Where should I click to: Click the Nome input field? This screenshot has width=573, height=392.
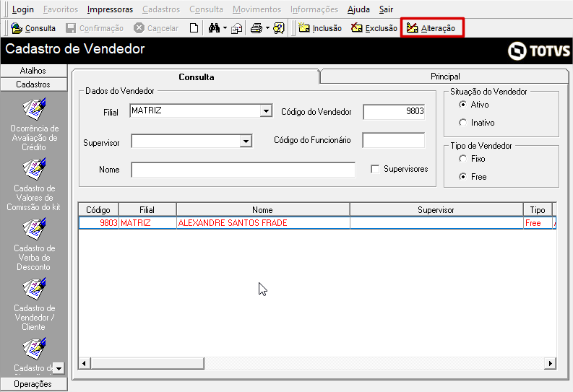click(x=243, y=170)
